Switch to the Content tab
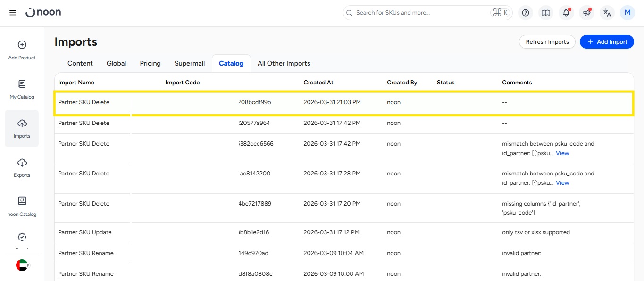The image size is (644, 281). click(x=80, y=63)
